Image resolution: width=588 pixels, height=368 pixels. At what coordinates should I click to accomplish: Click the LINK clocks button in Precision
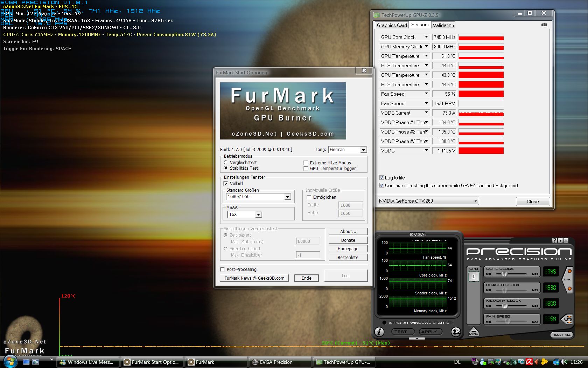click(567, 279)
